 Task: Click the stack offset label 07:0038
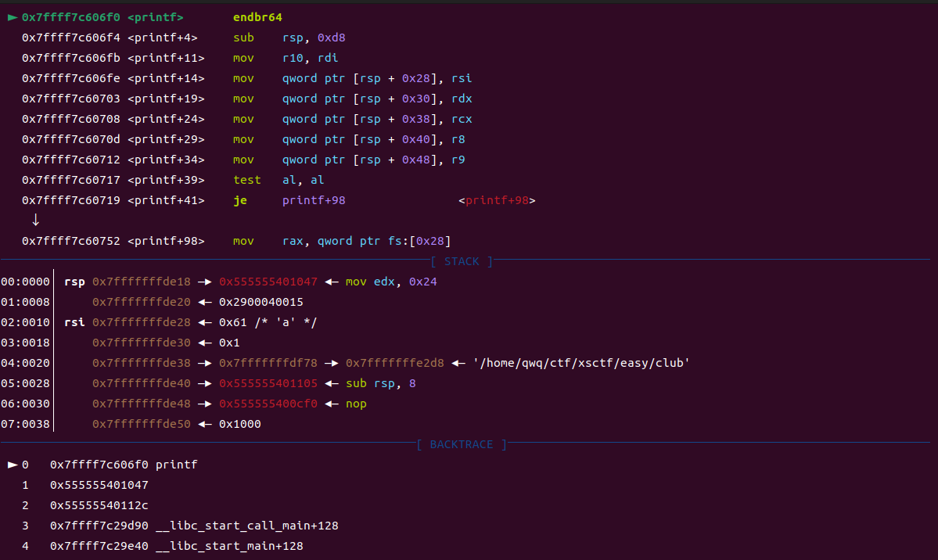(25, 424)
